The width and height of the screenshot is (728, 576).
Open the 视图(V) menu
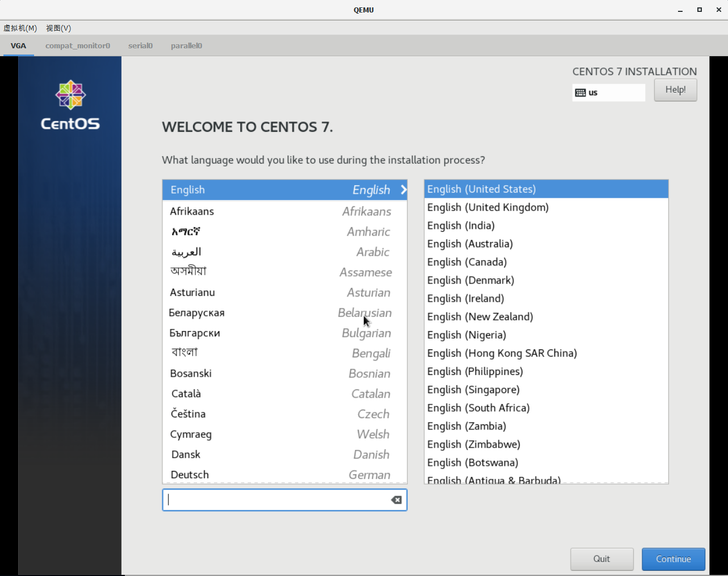pyautogui.click(x=58, y=28)
